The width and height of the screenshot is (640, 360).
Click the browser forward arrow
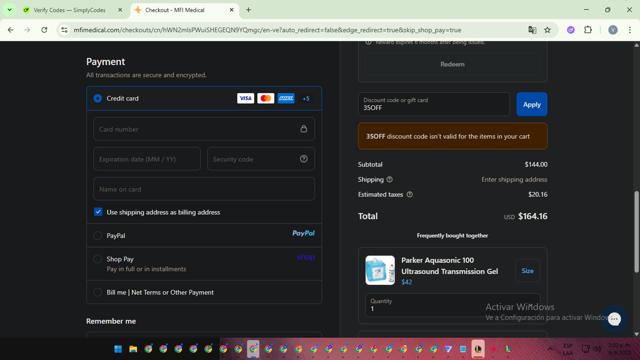pyautogui.click(x=27, y=30)
